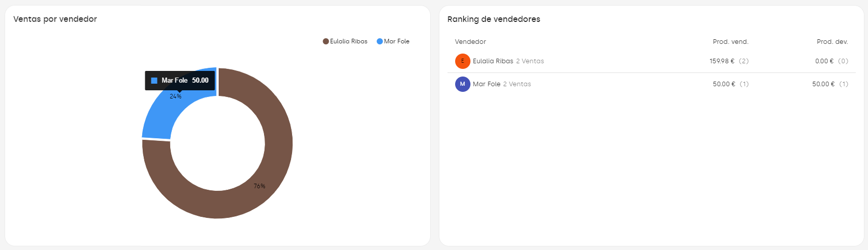Click Mar Fole's 50.00 € returned amount
This screenshot has width=868, height=250.
tap(823, 84)
